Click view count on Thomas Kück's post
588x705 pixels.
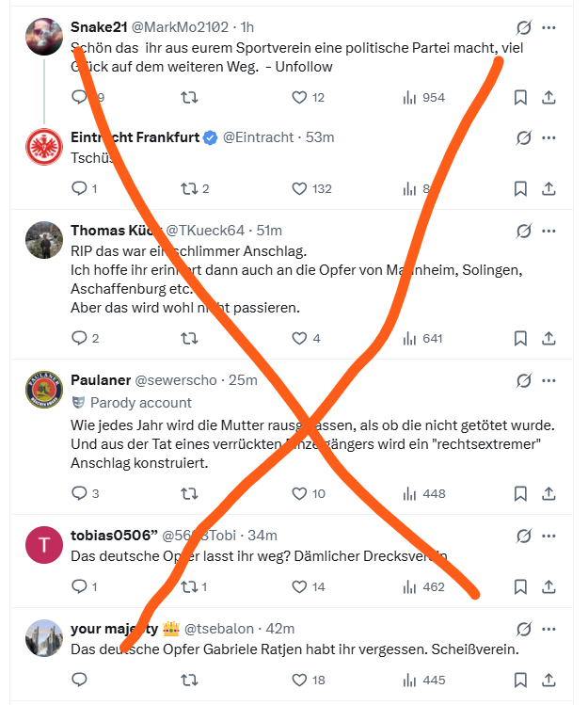point(421,338)
